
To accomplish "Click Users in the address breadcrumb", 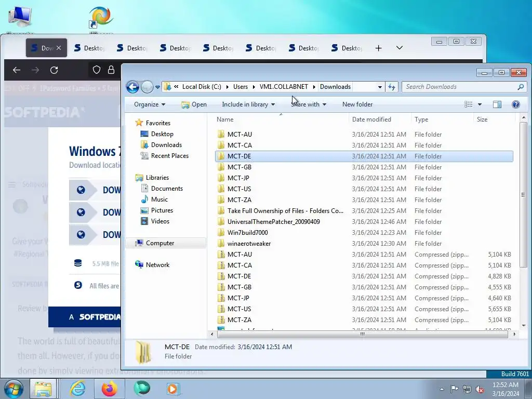I will click(x=240, y=87).
